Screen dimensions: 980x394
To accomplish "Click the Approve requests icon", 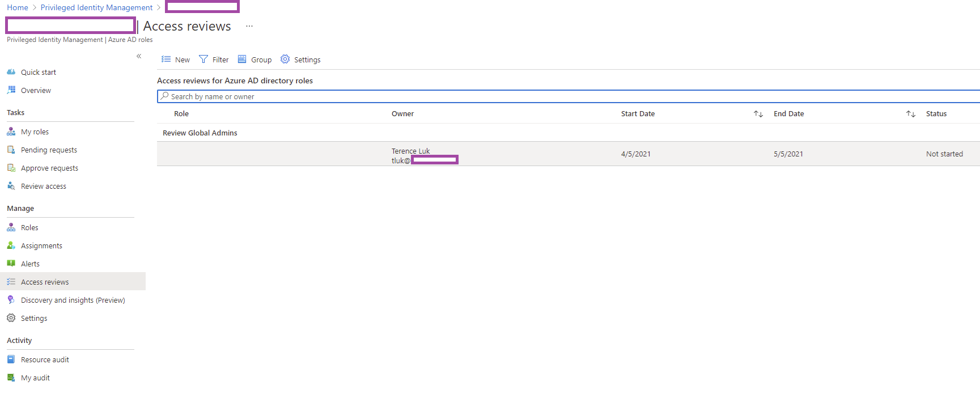I will 11,168.
